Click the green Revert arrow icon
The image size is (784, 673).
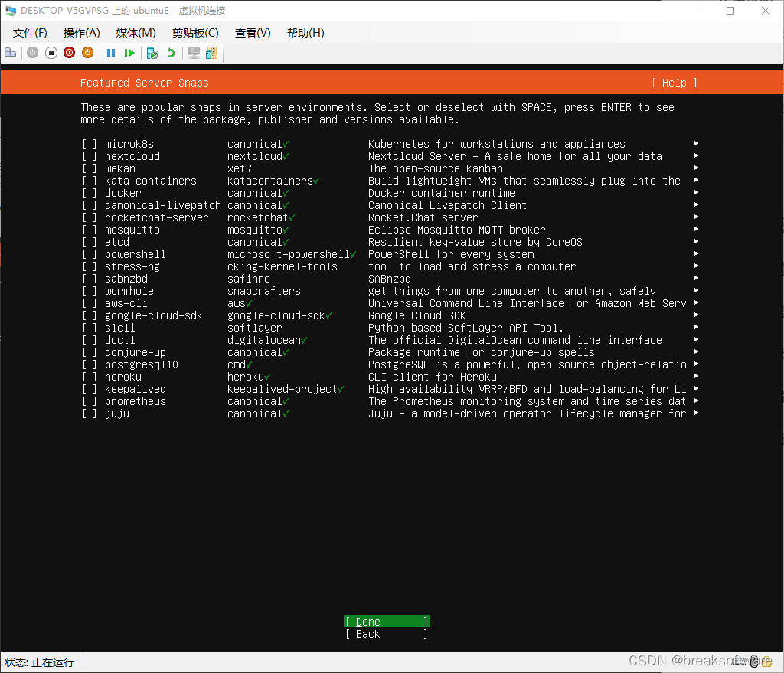click(171, 53)
